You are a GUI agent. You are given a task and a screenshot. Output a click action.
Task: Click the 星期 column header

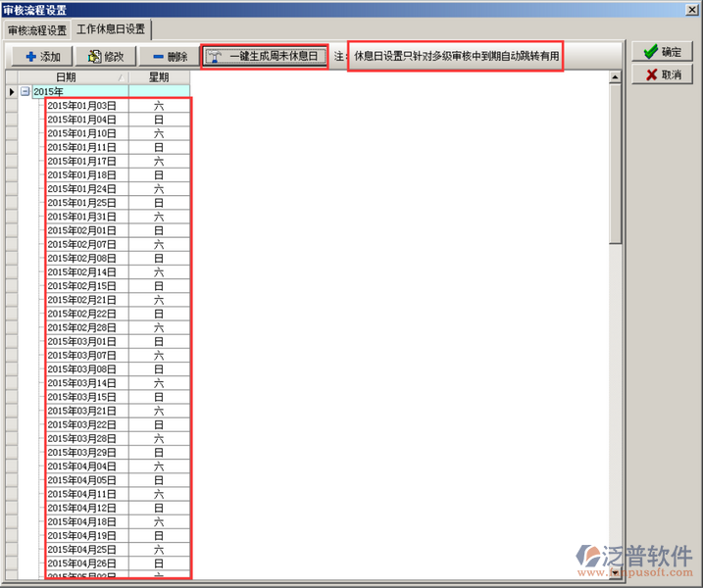point(159,77)
